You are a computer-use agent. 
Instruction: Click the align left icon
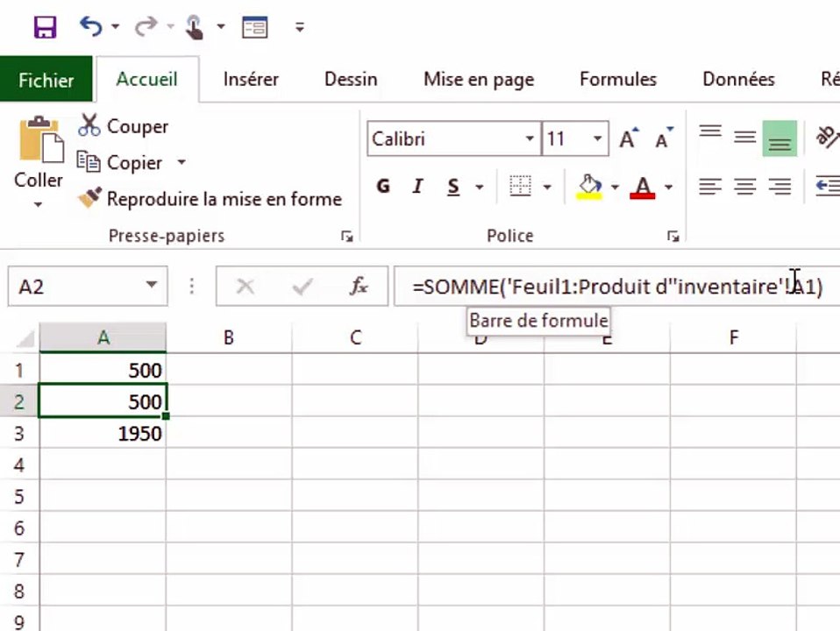[710, 187]
